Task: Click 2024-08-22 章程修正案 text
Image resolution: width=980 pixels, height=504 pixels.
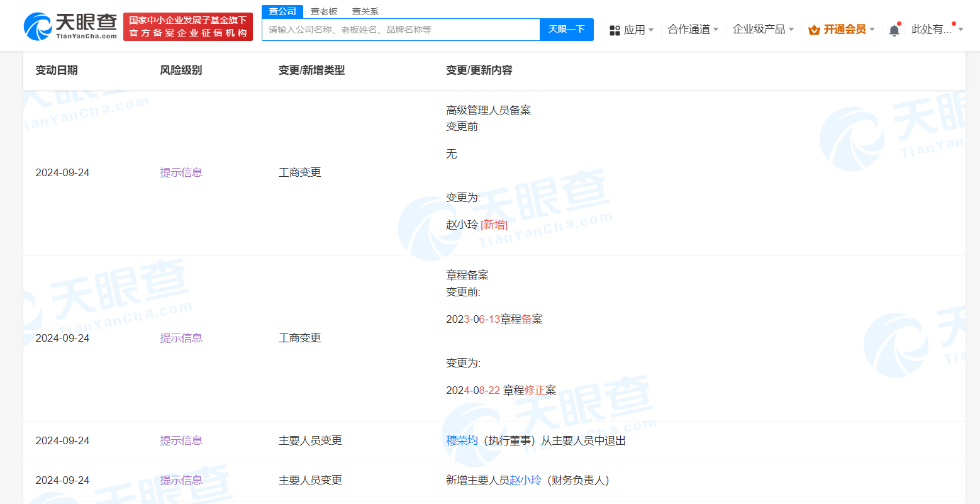Action: click(501, 390)
